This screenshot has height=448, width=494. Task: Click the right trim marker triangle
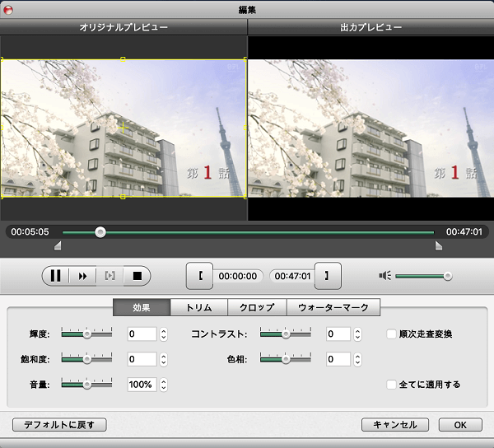point(439,245)
